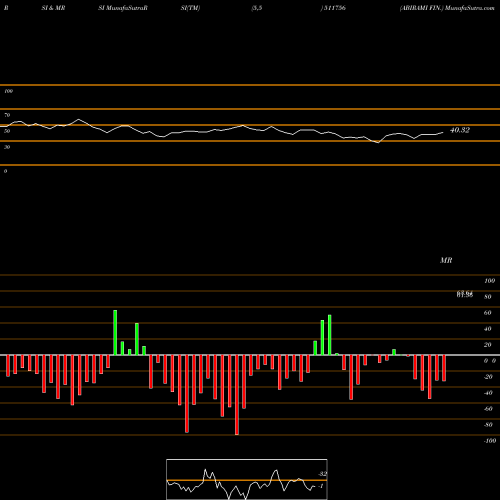Click the MR axis label -100
The image size is (500, 500).
[489, 441]
